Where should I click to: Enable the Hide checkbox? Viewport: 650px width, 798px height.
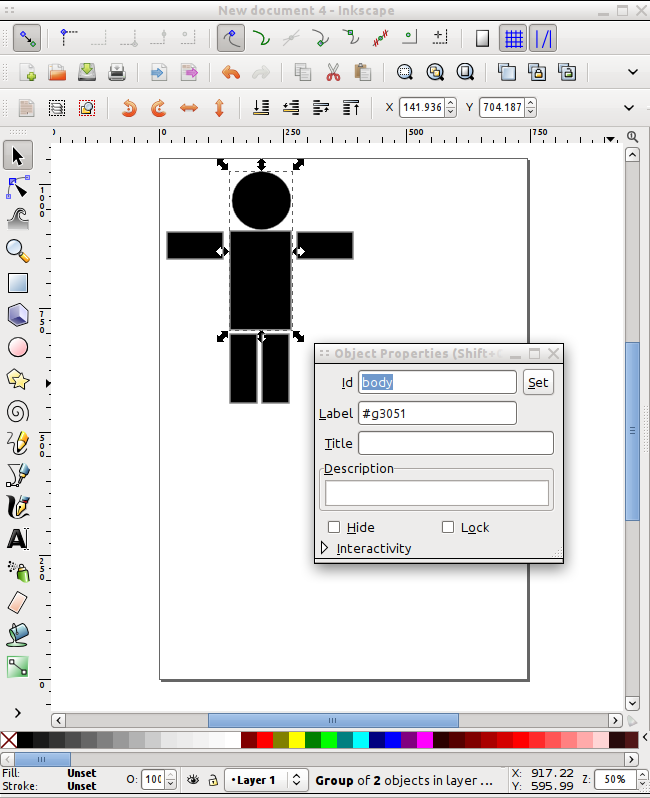pyautogui.click(x=334, y=527)
